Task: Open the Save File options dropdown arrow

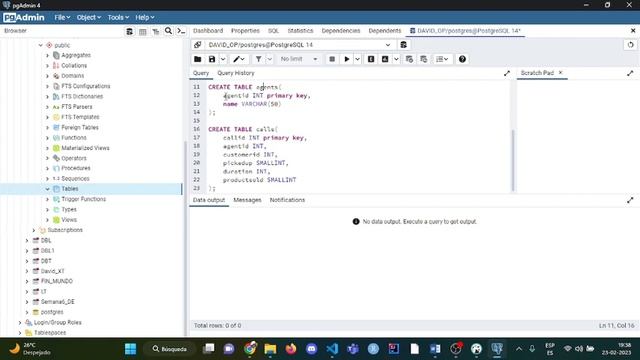Action: pyautogui.click(x=223, y=59)
